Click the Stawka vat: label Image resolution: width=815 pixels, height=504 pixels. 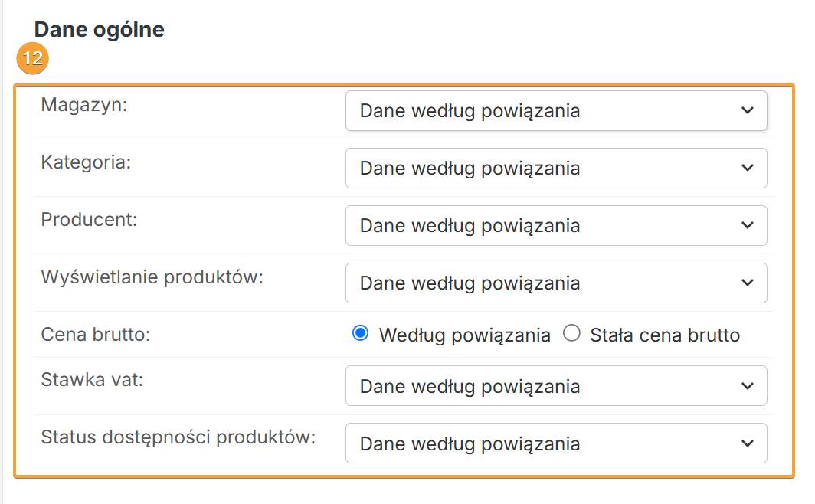(92, 381)
